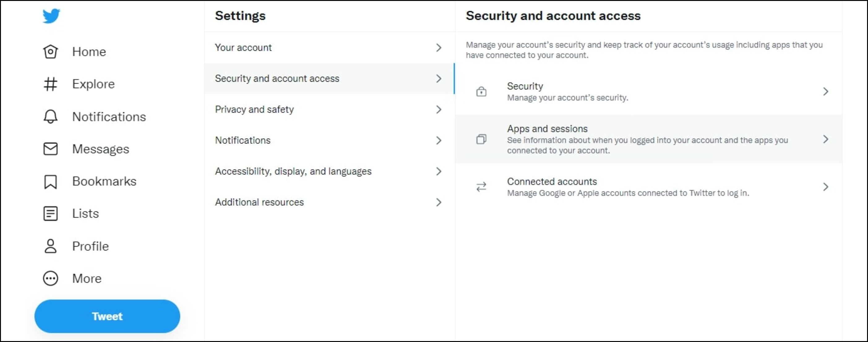
Task: Click the Messages envelope icon
Action: (50, 149)
